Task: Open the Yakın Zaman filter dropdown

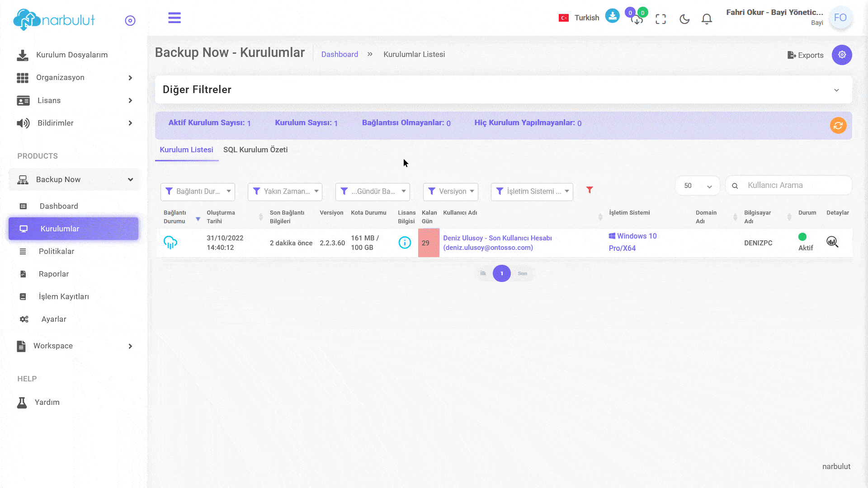Action: pyautogui.click(x=285, y=192)
